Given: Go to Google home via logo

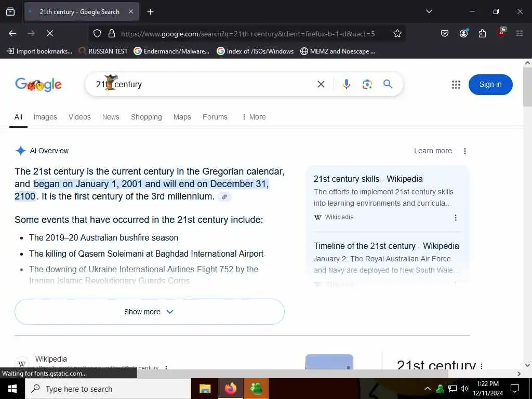Looking at the screenshot, I should (38, 85).
